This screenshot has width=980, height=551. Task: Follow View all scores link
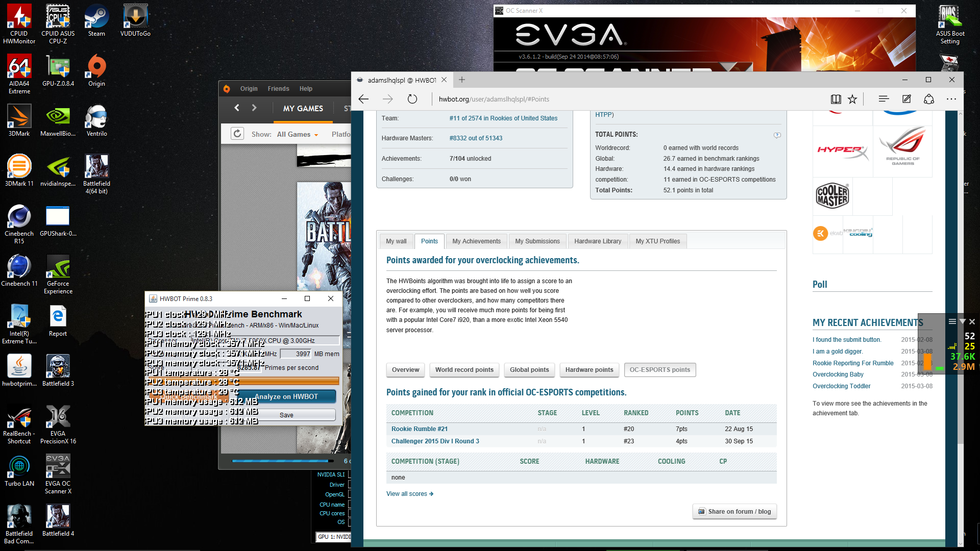pos(410,494)
